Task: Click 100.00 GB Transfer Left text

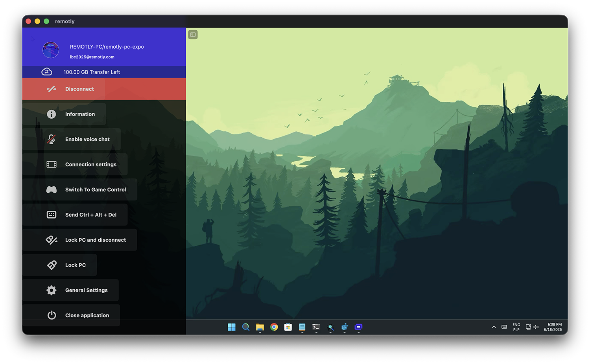Action: coord(92,72)
